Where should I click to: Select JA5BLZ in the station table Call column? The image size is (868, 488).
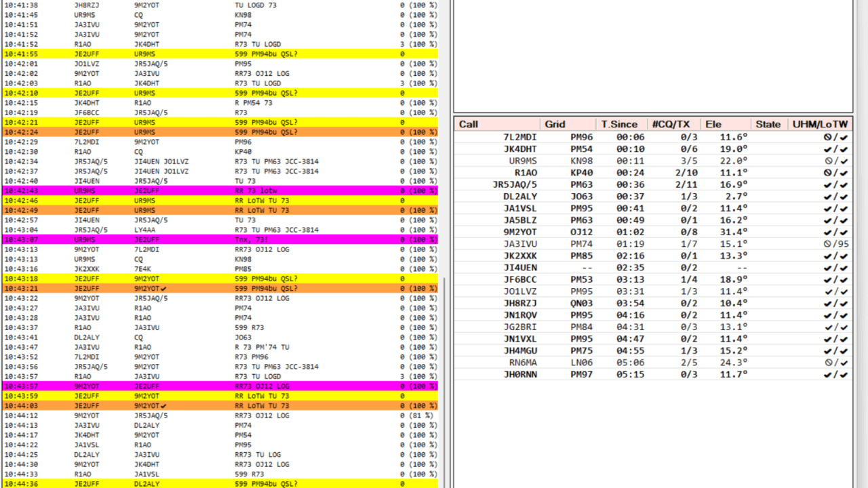pyautogui.click(x=520, y=220)
